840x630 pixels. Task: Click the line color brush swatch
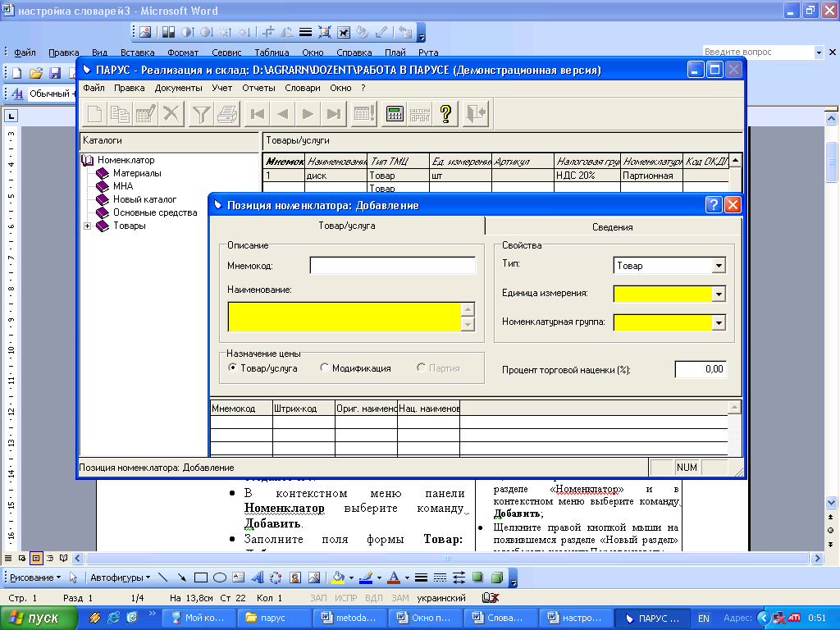click(366, 577)
